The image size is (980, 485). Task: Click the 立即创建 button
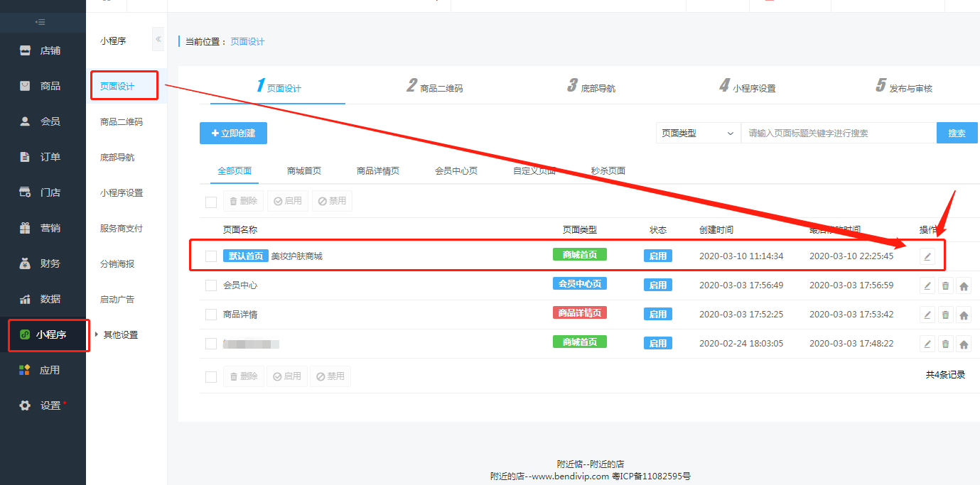point(233,133)
